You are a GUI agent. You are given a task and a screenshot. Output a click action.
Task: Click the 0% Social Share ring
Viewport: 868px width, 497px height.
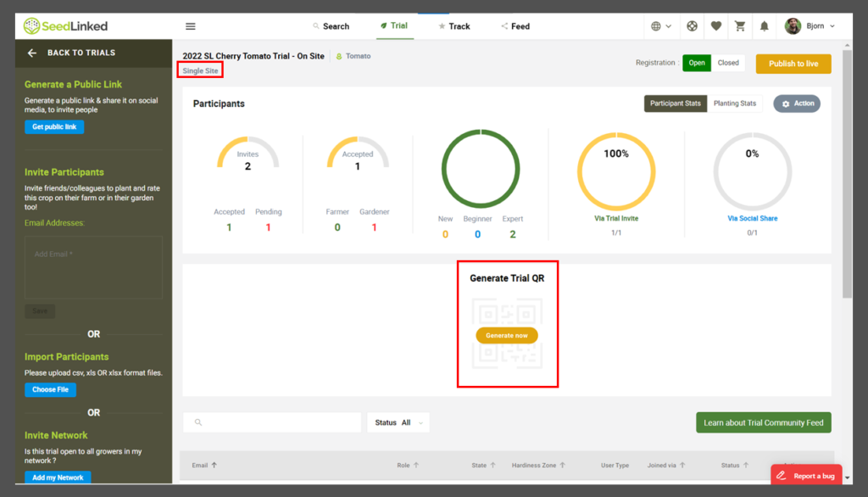coord(753,171)
